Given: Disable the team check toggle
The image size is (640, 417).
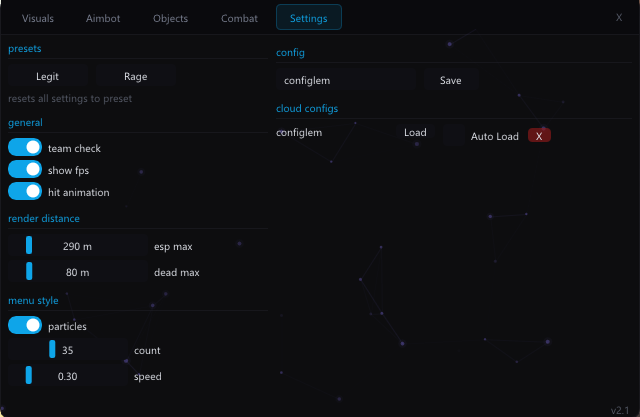Looking at the screenshot, I should 25,148.
